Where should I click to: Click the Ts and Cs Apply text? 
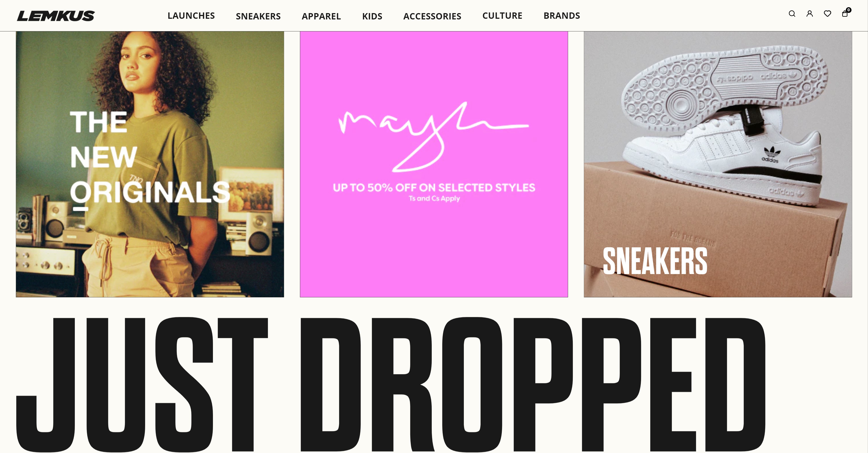click(434, 198)
